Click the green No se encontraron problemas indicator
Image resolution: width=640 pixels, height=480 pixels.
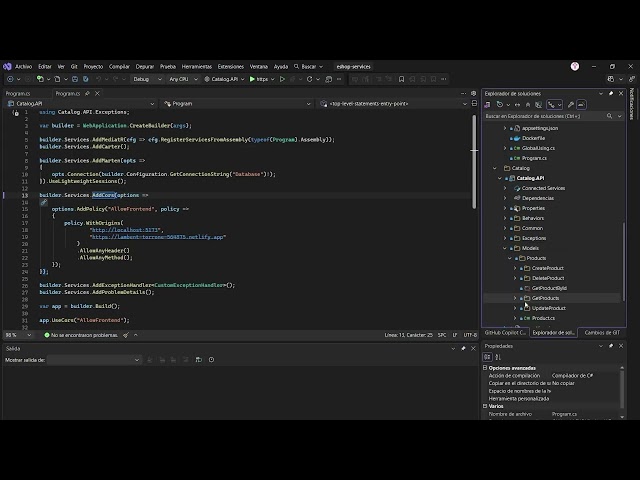pyautogui.click(x=81, y=335)
